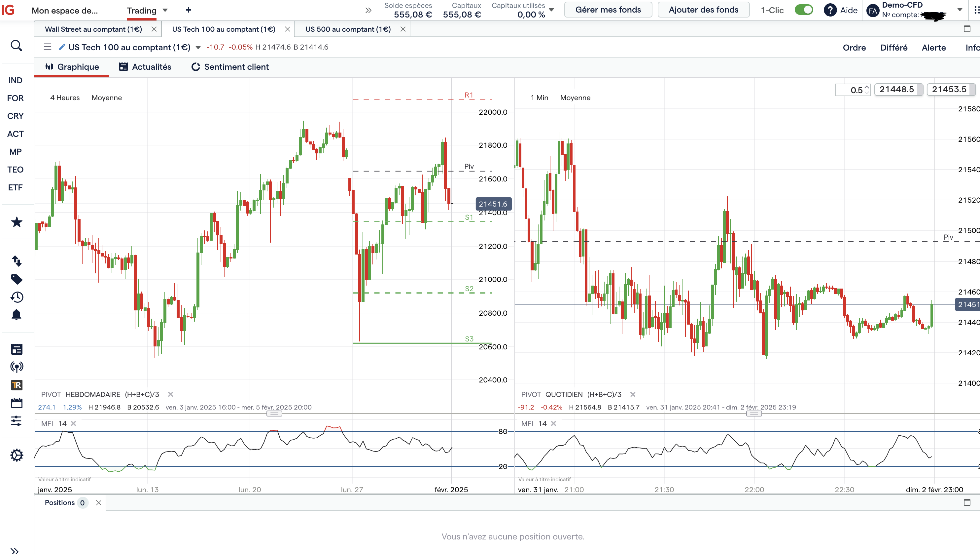Open history clock icon in sidebar
This screenshot has width=980, height=554.
[17, 297]
